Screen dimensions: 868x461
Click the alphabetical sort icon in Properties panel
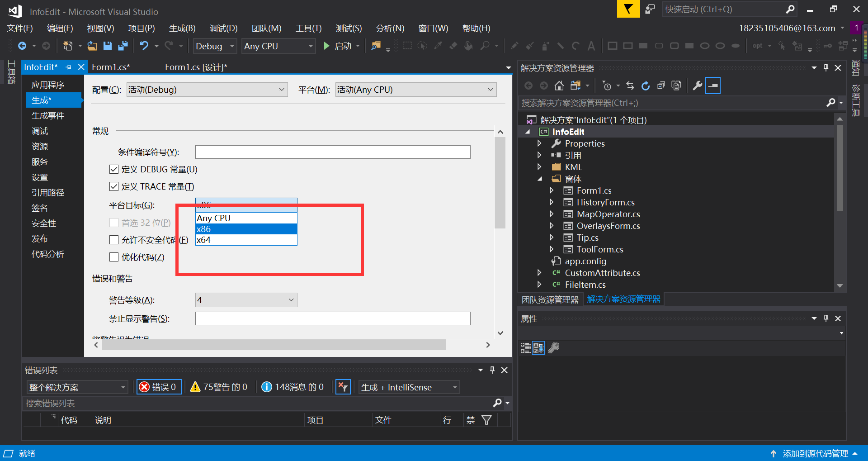coord(538,347)
